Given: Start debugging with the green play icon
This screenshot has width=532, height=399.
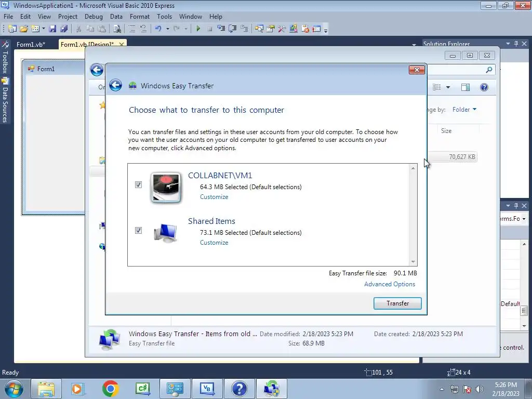Looking at the screenshot, I should click(198, 29).
